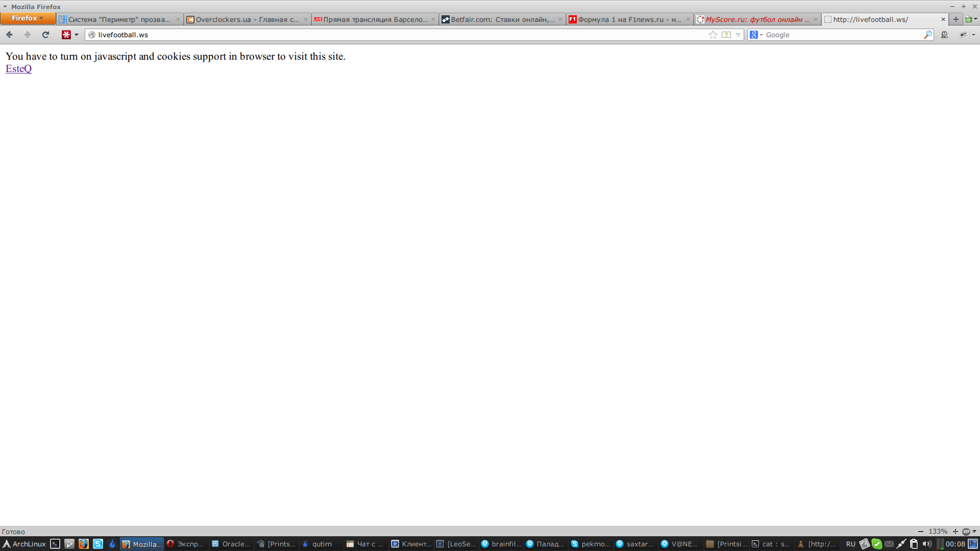This screenshot has width=980, height=551.
Task: Click the magnifier icon in the search box
Action: [927, 35]
